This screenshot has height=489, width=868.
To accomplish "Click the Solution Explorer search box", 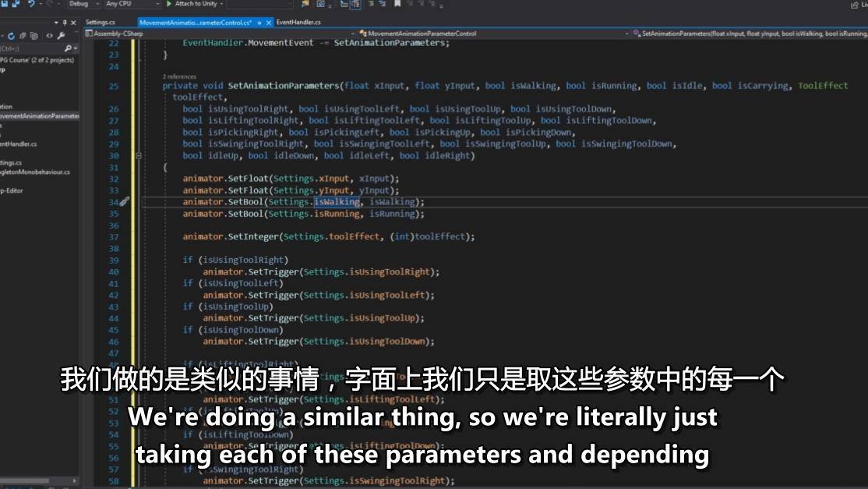I will pos(31,48).
